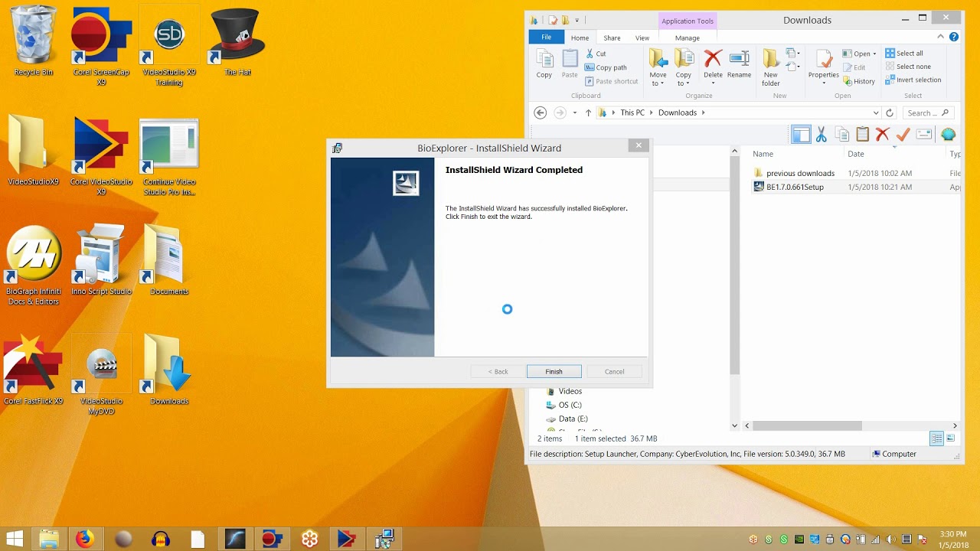Open File Explorer on the taskbar
The height and width of the screenshot is (551, 980).
click(x=49, y=540)
